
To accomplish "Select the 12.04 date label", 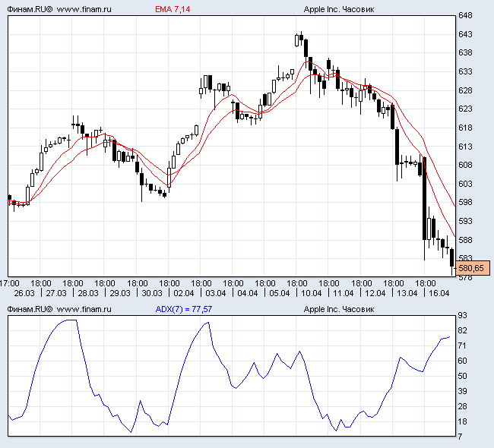I will pyautogui.click(x=375, y=293).
